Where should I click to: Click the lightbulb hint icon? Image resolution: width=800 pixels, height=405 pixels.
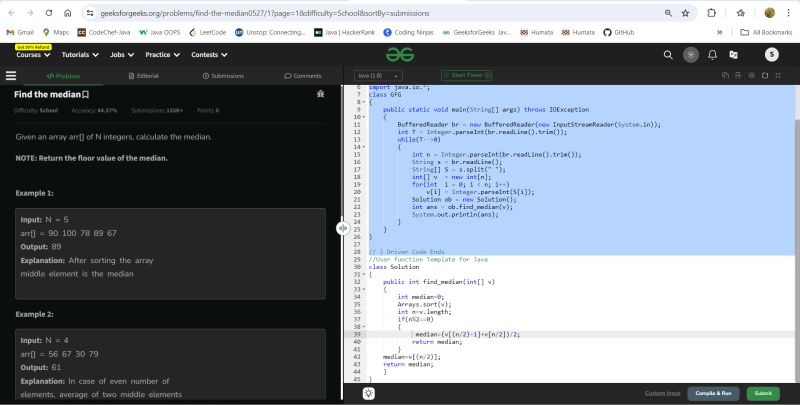(x=368, y=394)
